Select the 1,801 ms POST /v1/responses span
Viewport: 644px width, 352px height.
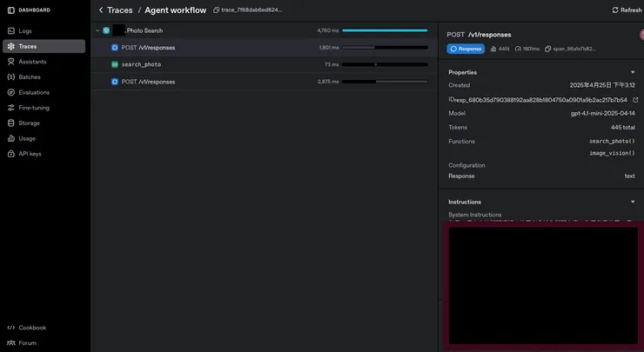tap(264, 48)
